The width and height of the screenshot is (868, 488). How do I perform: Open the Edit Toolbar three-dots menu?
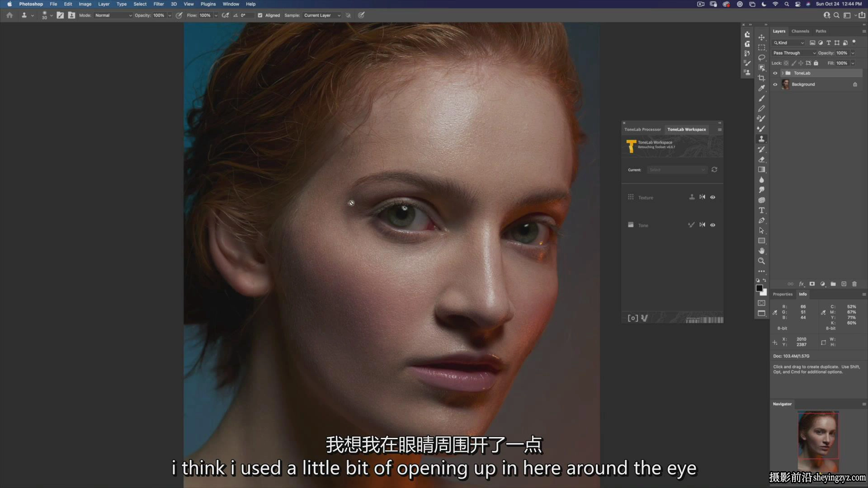coord(762,271)
